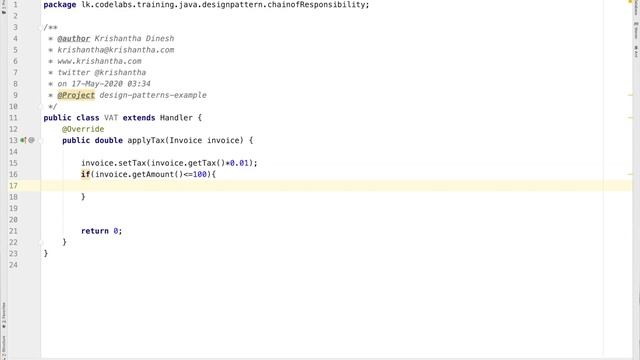Click the setTax call on line 15
This screenshot has width=640, height=360.
132,163
